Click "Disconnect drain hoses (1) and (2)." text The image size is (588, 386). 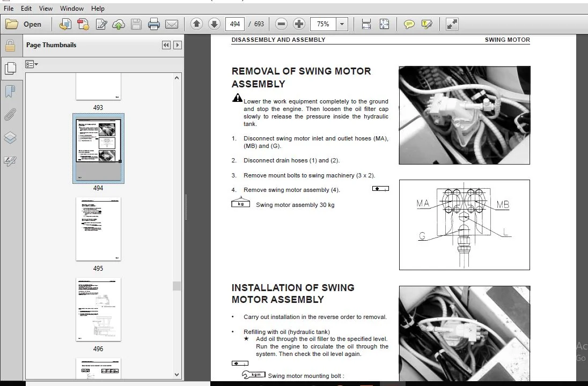pos(291,160)
